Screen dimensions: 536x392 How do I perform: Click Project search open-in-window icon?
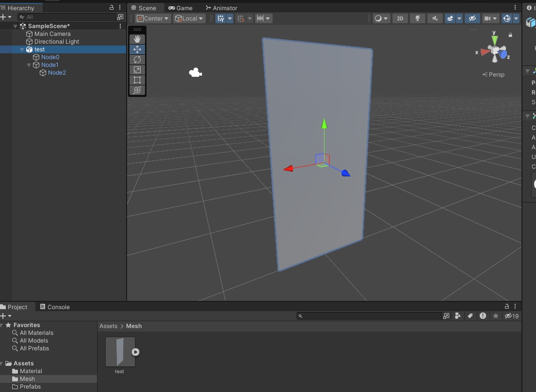coord(446,316)
